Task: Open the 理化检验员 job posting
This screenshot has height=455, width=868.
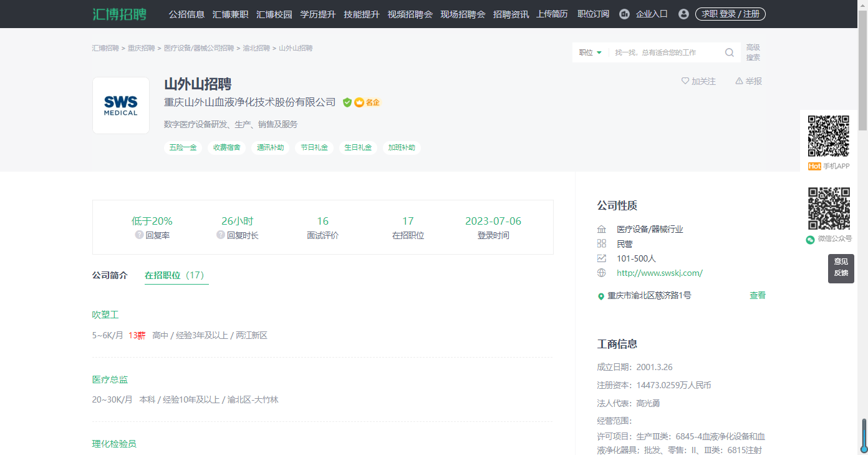Action: click(114, 444)
